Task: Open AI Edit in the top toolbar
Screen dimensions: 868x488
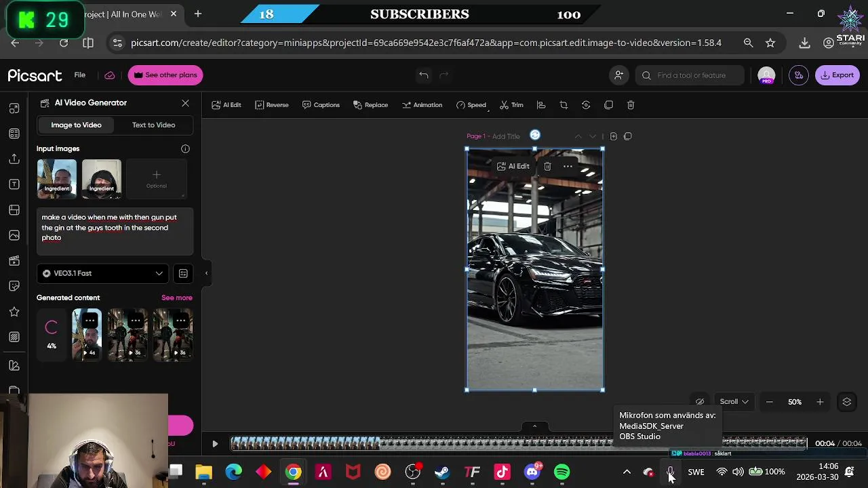Action: click(x=226, y=105)
